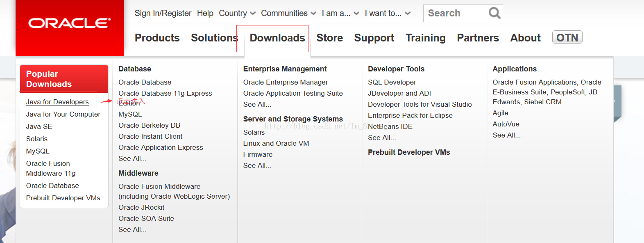The image size is (644, 243).
Task: Click the Applications heading
Action: pos(515,69)
